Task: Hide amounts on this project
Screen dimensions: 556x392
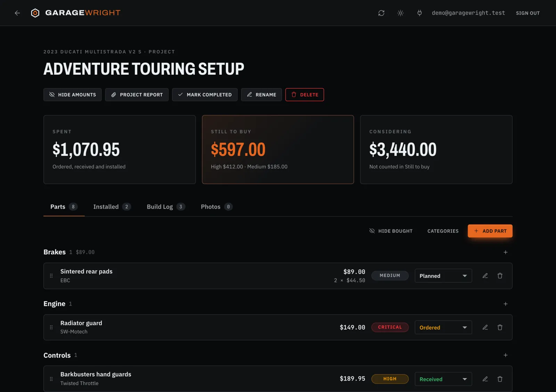Action: 72,94
